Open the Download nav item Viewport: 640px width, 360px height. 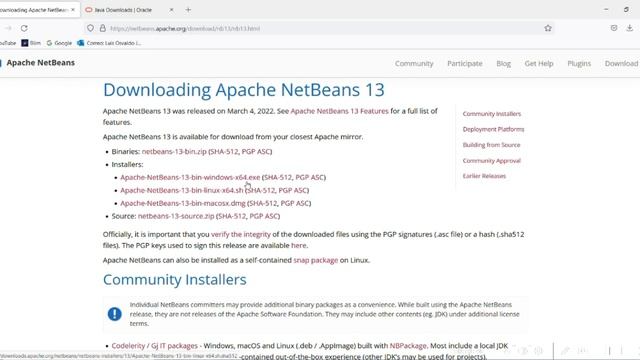[x=621, y=64]
